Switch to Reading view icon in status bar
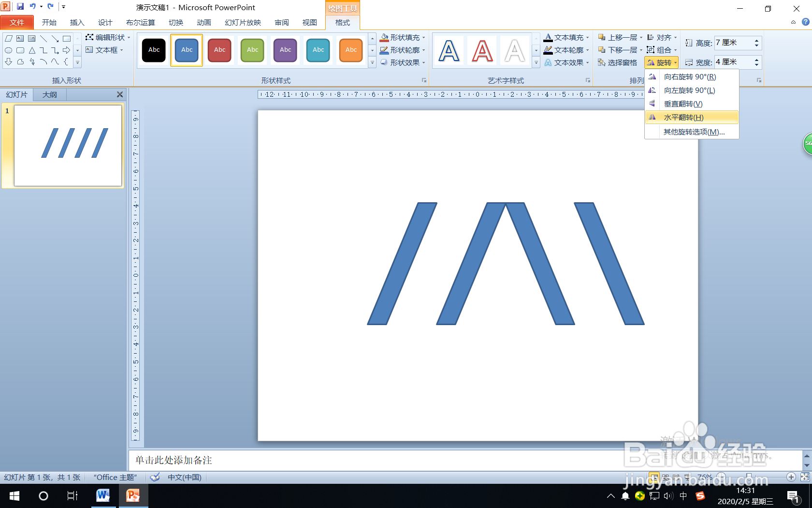This screenshot has height=508, width=812. pos(677,478)
